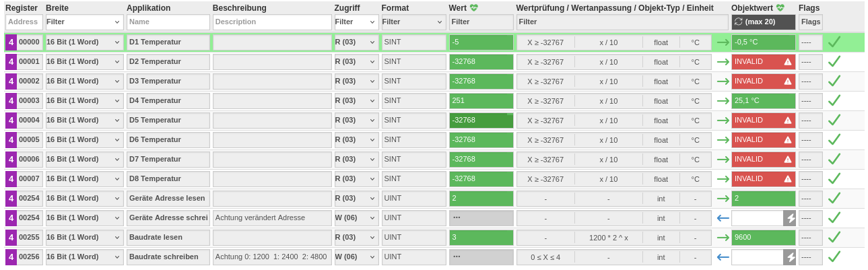Screen dimensions: 868x270
Task: Click the heartbeat icon next to Wert
Action: 474,8
